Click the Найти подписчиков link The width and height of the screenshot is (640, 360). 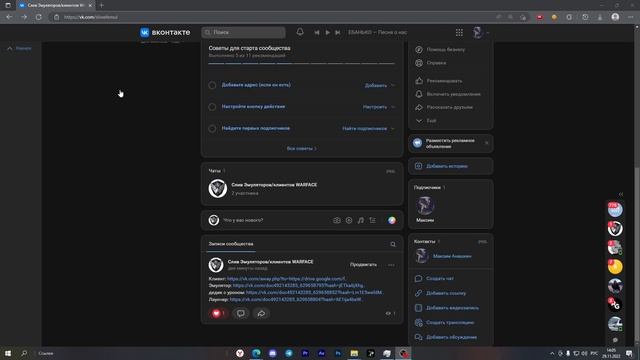pos(364,129)
